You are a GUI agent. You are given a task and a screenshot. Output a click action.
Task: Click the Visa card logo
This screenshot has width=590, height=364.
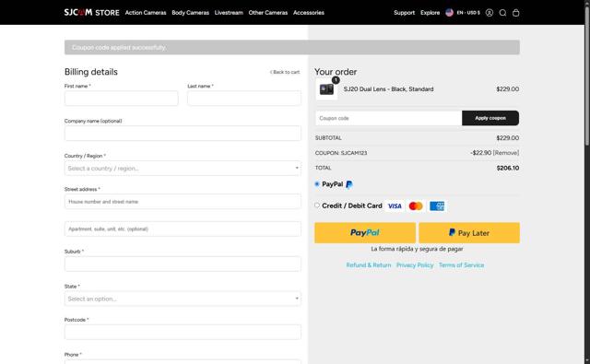click(x=395, y=206)
